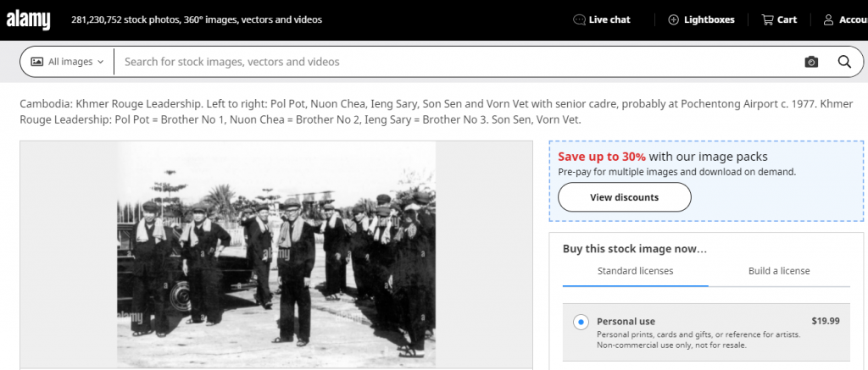The width and height of the screenshot is (868, 370).
Task: Click the Cart text link
Action: (x=787, y=19)
